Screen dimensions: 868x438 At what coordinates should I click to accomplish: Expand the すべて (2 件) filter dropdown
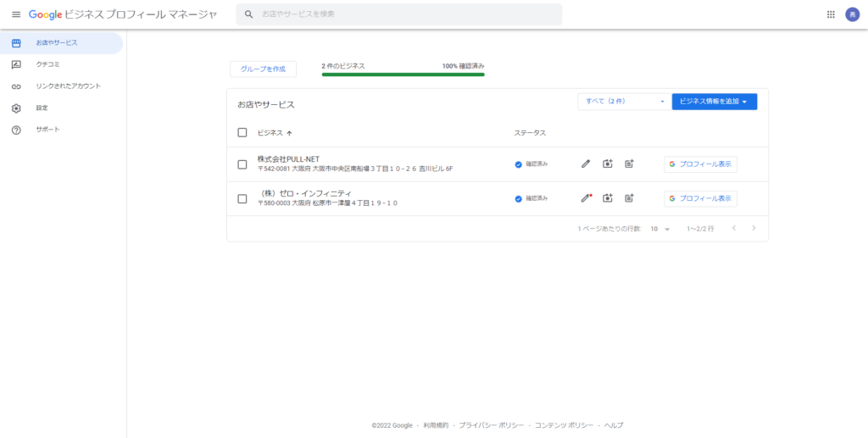(623, 102)
